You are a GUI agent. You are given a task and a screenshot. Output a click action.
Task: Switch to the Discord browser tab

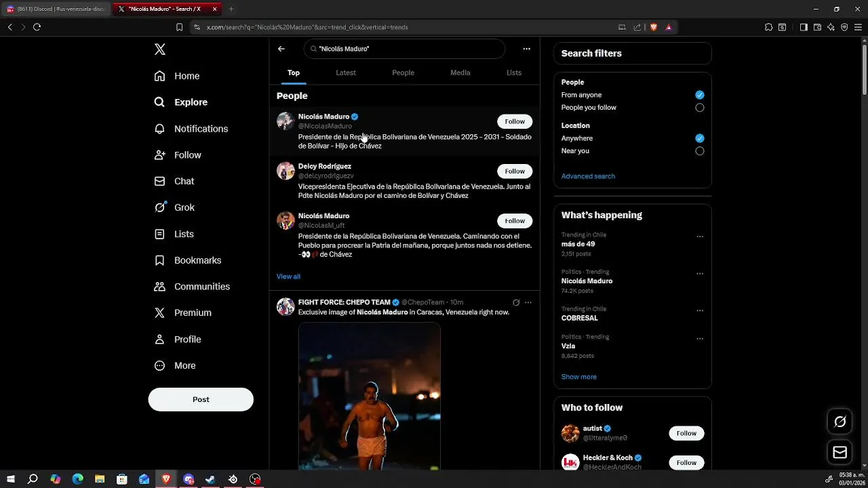(56, 9)
